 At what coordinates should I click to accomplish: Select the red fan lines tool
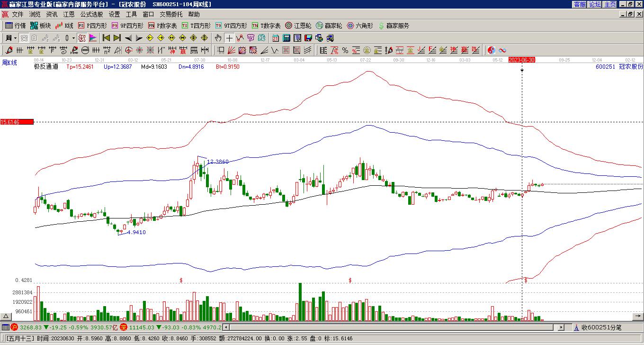coord(231,50)
